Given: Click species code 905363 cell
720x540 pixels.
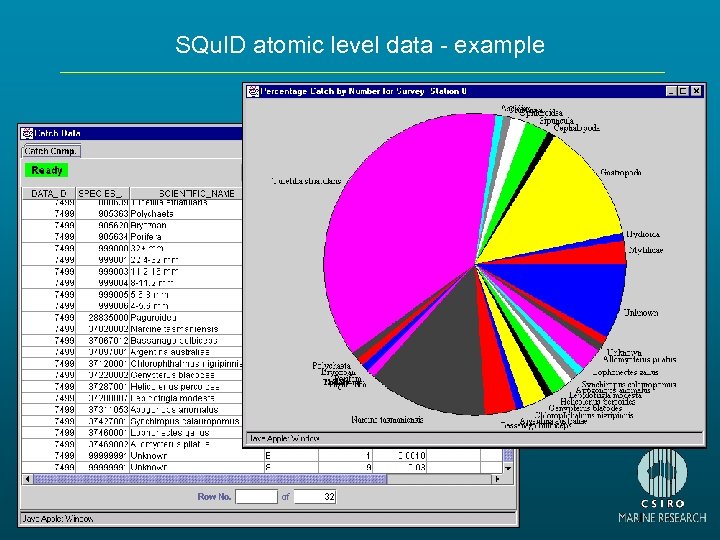Looking at the screenshot, I should coord(102,214).
